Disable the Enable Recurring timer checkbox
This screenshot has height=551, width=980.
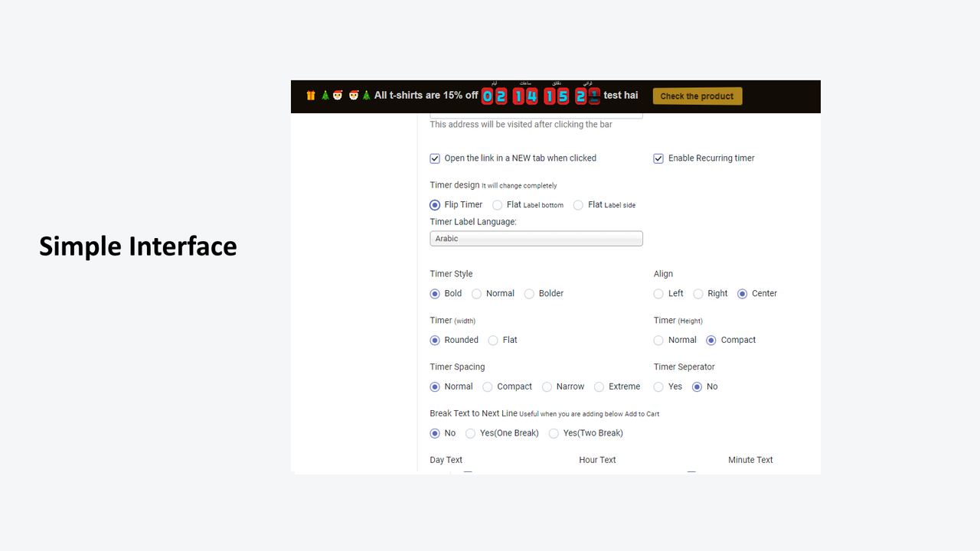tap(658, 158)
